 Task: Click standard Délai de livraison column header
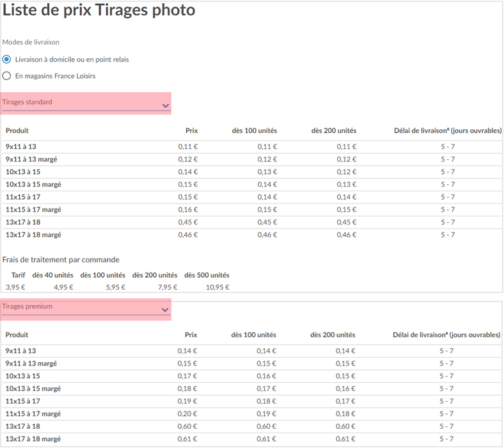[x=448, y=131]
